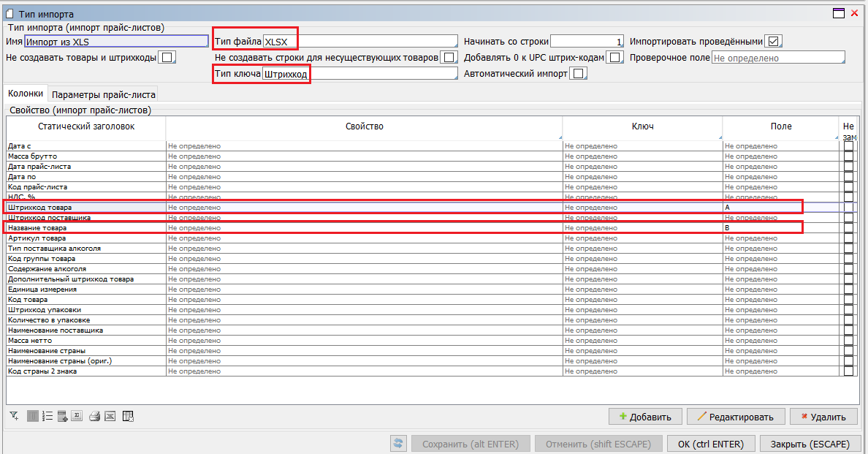Click the printer icon
Screen dimensions: 868x454
pyautogui.click(x=94, y=417)
